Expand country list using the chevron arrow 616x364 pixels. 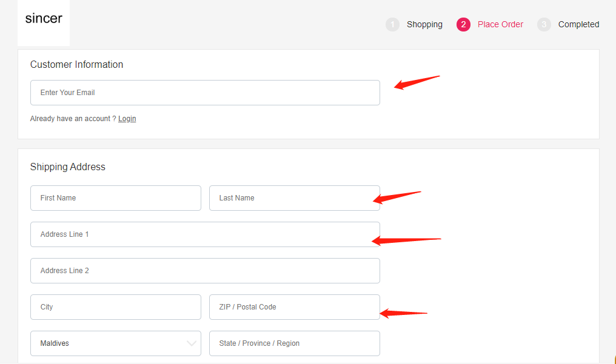[192, 343]
